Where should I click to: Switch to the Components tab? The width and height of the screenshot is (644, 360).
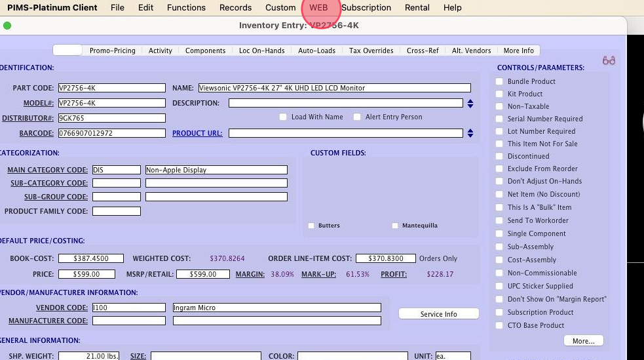pos(205,50)
